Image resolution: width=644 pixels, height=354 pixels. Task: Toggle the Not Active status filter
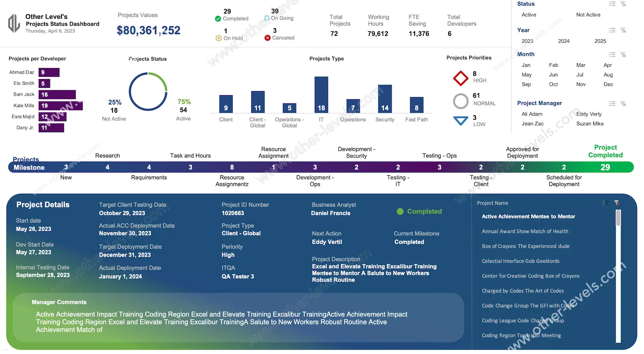click(x=588, y=15)
